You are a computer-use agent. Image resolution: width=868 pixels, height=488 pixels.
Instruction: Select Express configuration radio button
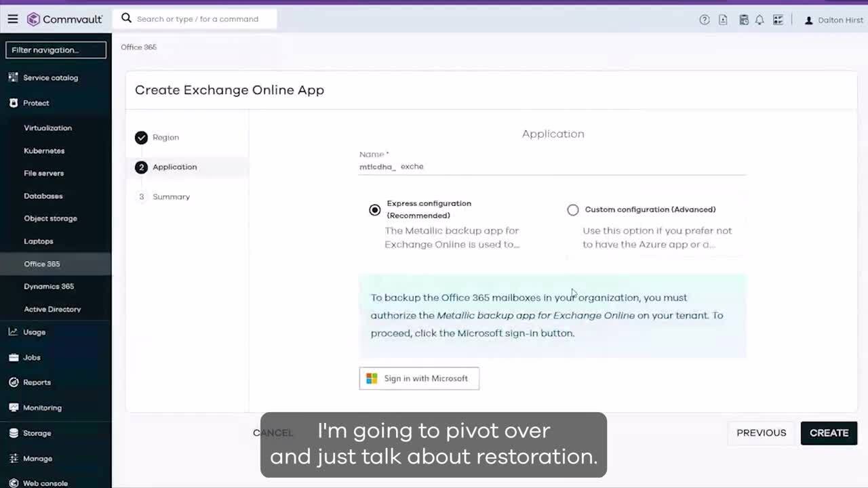375,210
